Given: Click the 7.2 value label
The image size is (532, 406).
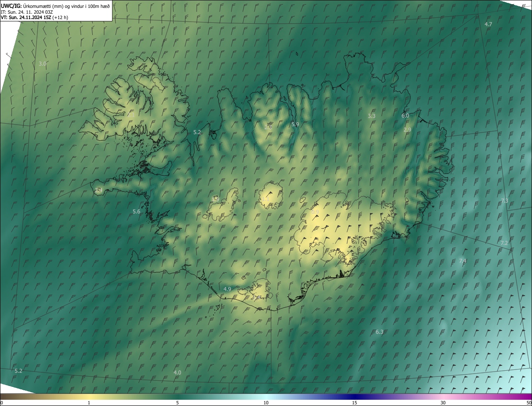Looking at the screenshot, I should pyautogui.click(x=504, y=243).
